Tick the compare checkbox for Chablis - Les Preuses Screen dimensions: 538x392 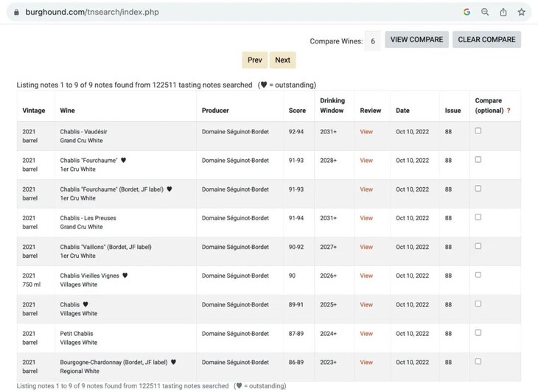[478, 217]
